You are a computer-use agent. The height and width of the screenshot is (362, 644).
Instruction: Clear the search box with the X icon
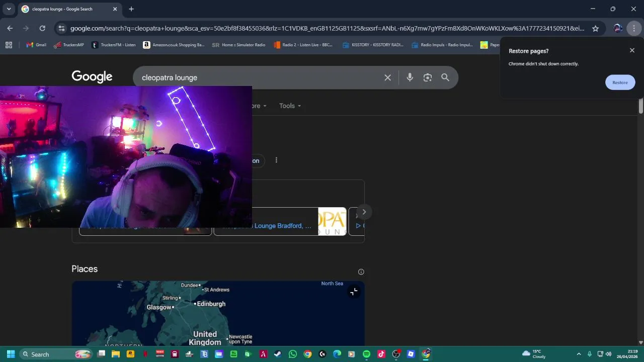387,77
